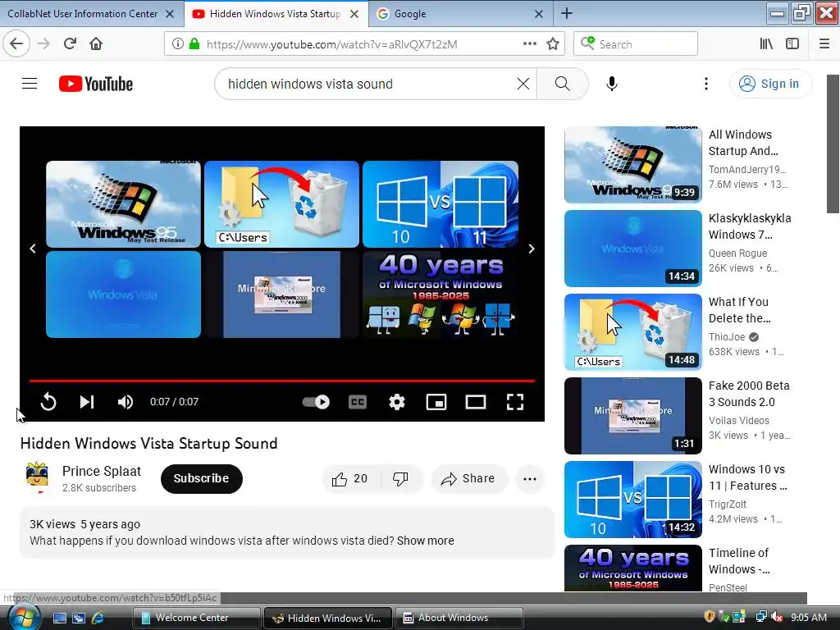
Task: Open the Firefox hamburger menu
Action: coord(824,44)
